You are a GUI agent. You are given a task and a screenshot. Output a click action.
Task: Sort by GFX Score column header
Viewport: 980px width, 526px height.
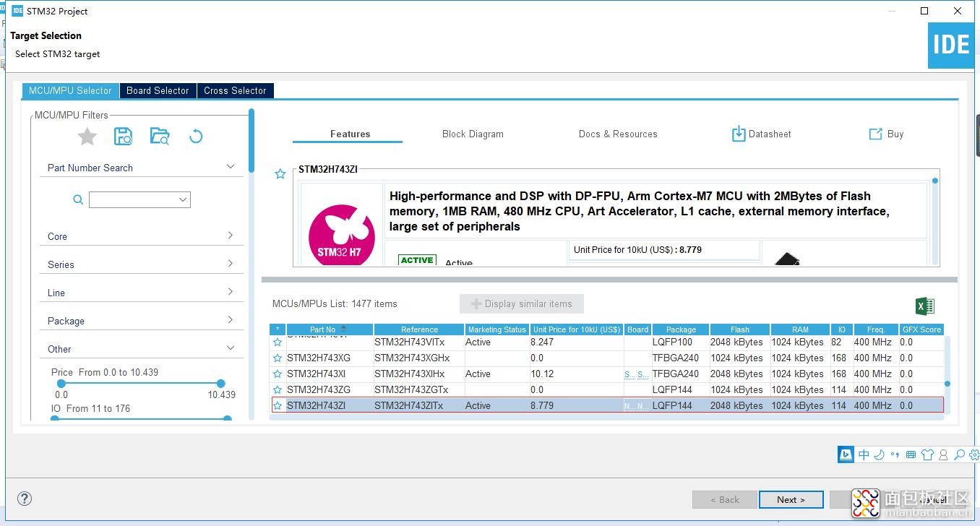pos(921,329)
